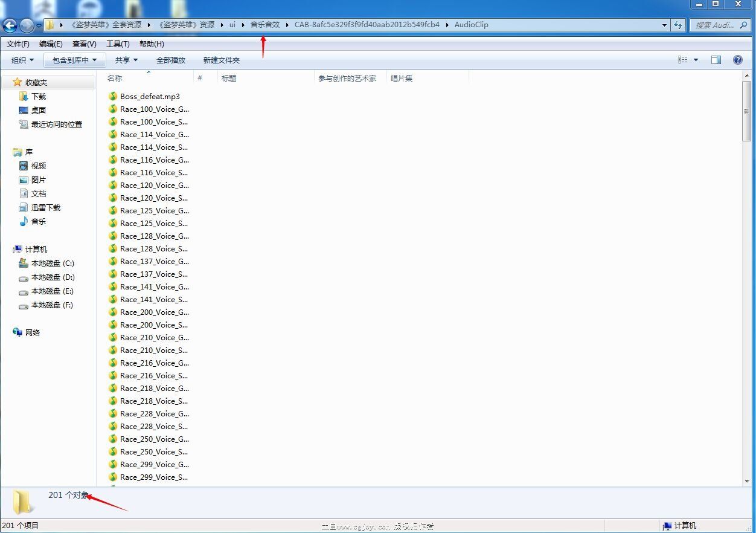756x533 pixels.
Task: Open the 组织 dropdown
Action: click(23, 60)
